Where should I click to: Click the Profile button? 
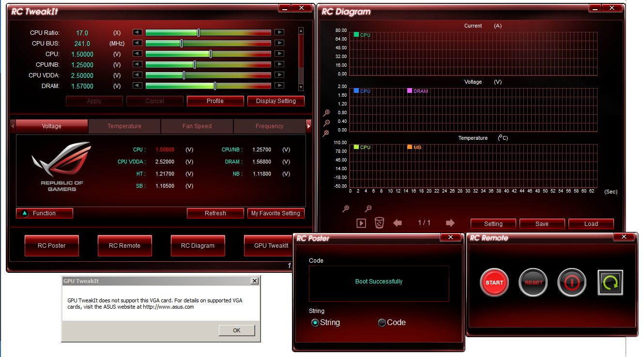(215, 101)
